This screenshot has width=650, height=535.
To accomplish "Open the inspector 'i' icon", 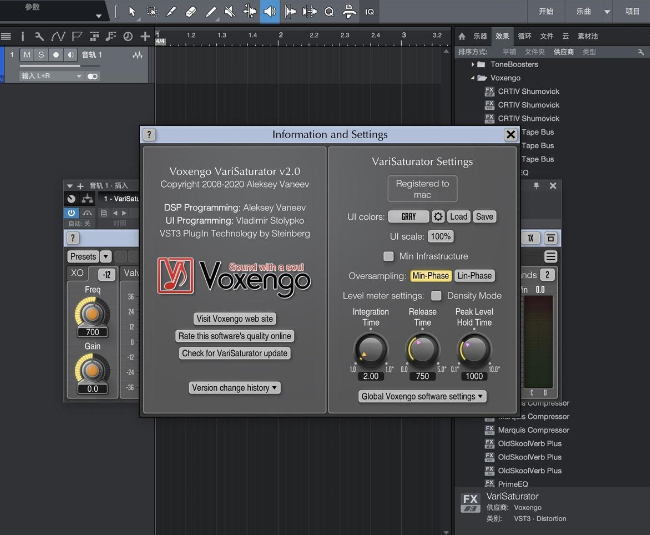I will pos(22,36).
